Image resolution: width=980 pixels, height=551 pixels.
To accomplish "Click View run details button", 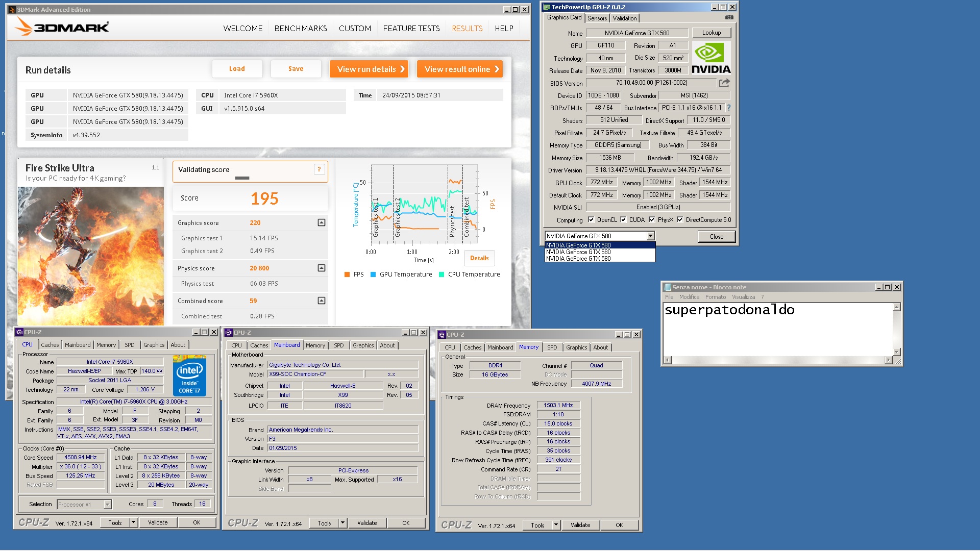I will [x=369, y=69].
